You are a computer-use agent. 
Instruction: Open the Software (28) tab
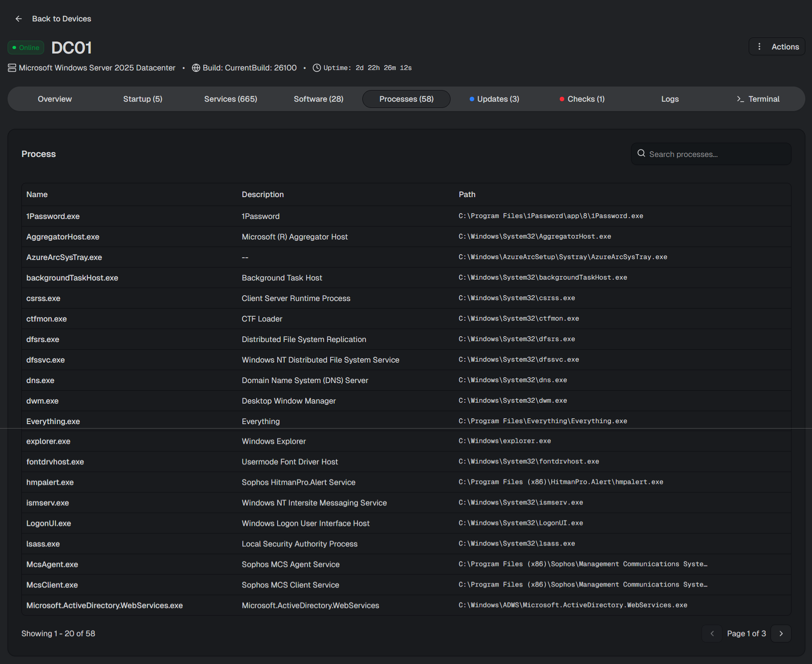tap(318, 99)
